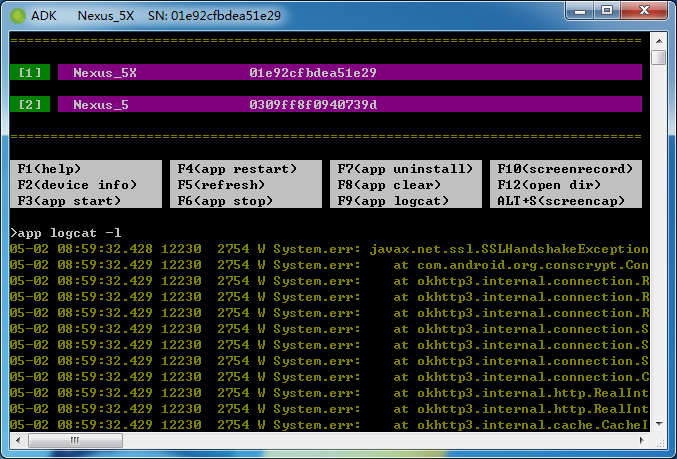Image resolution: width=677 pixels, height=459 pixels.
Task: Maximize the ADK window
Action: [607, 11]
